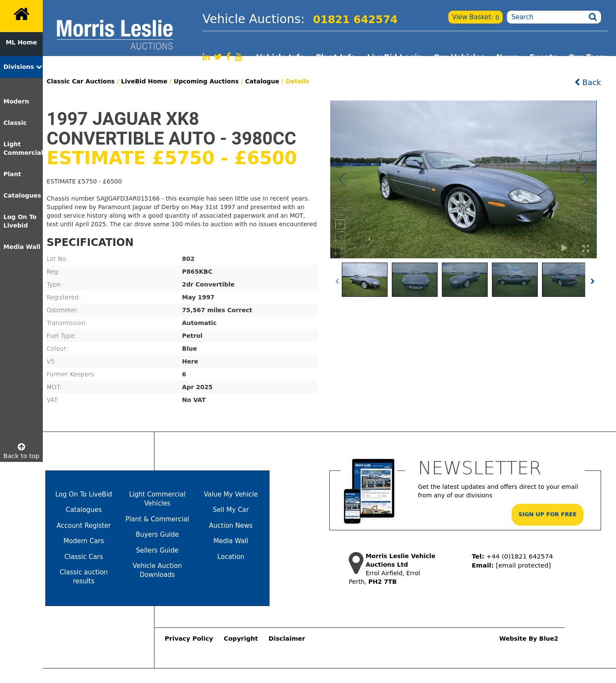Select the third car thumbnail
Viewport: 616px width, 683px height.
[465, 280]
